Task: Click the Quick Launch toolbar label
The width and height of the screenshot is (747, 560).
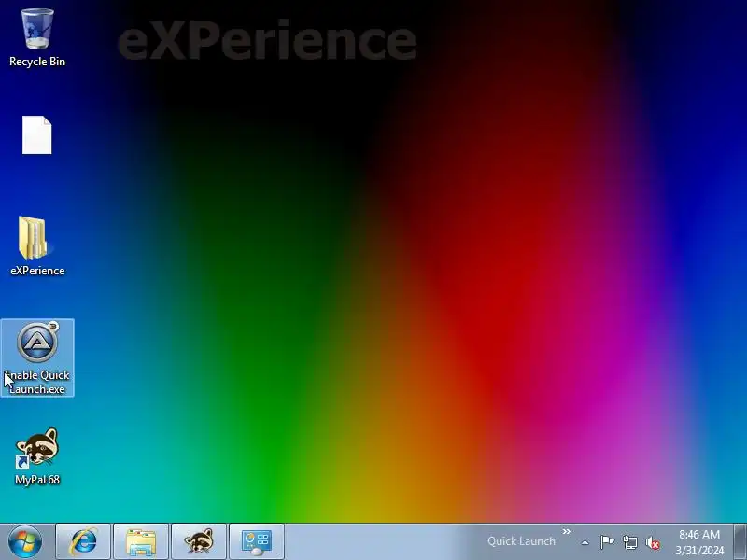Action: [x=521, y=541]
